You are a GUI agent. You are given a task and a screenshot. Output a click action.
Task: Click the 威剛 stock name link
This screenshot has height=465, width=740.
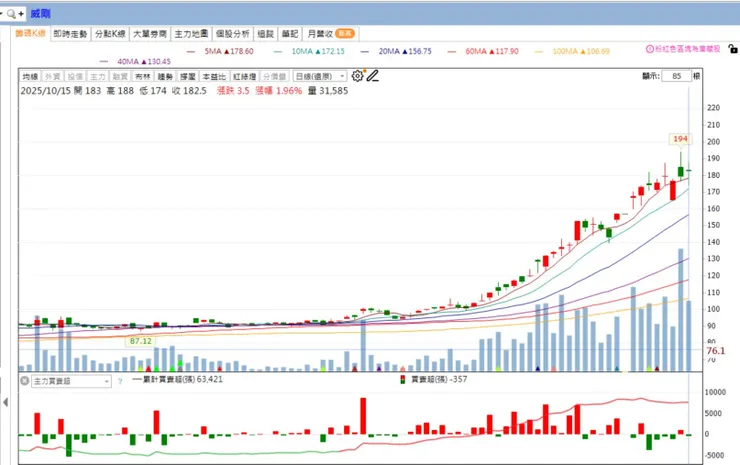tap(41, 14)
